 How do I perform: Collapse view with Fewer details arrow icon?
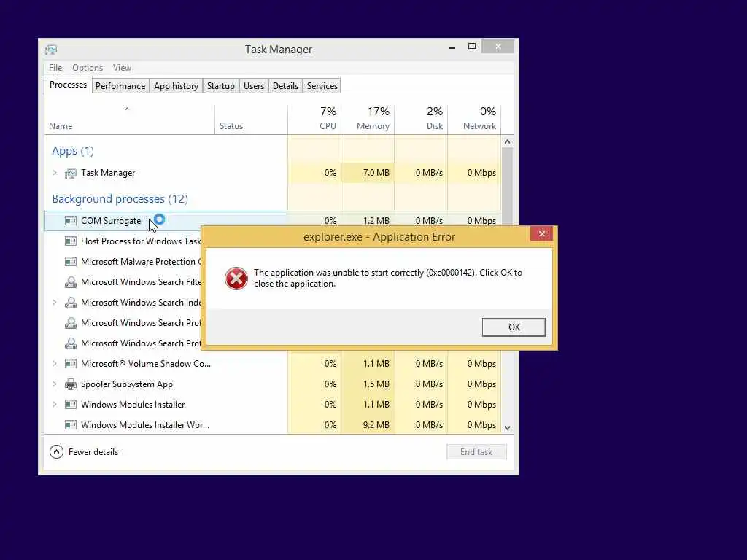pos(56,452)
